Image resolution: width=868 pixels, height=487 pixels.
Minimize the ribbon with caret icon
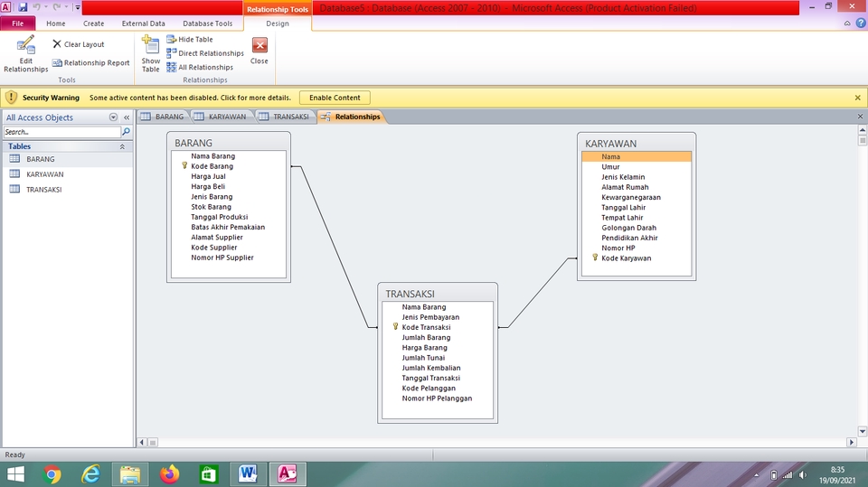click(847, 23)
